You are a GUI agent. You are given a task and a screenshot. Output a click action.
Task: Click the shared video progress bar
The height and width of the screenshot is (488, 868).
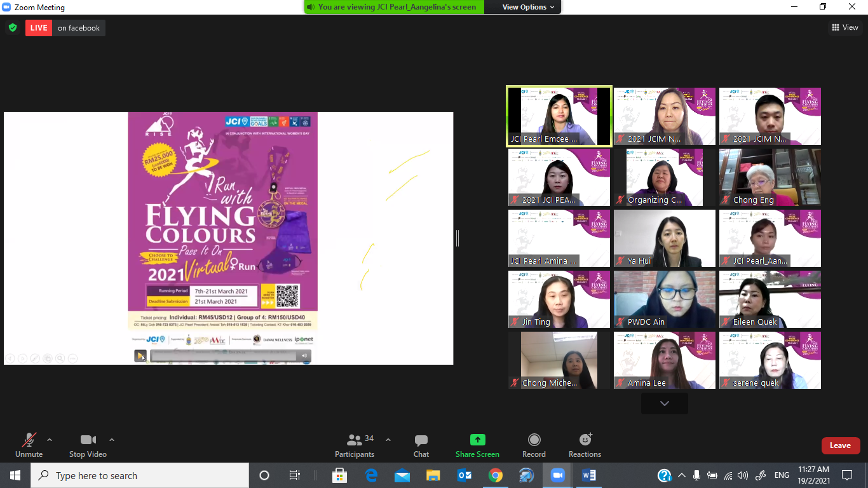click(222, 356)
